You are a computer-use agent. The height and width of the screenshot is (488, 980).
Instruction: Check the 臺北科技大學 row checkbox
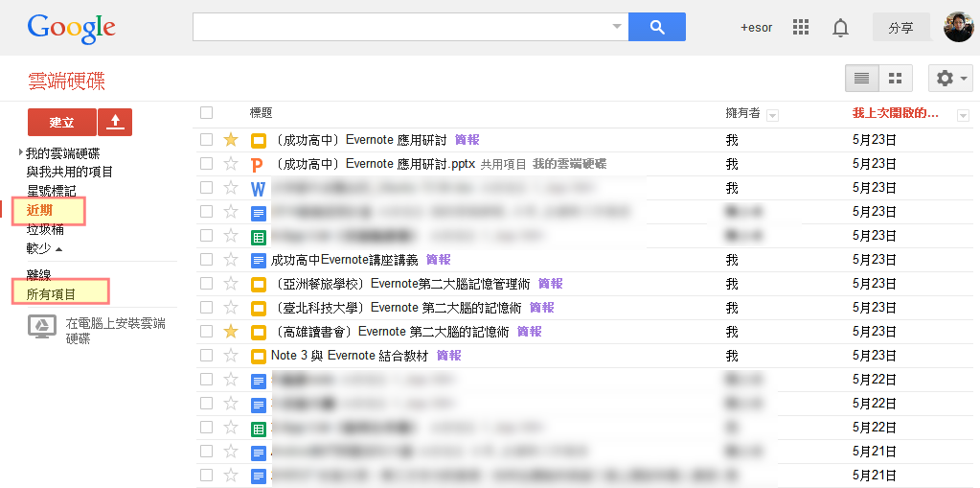(x=206, y=307)
